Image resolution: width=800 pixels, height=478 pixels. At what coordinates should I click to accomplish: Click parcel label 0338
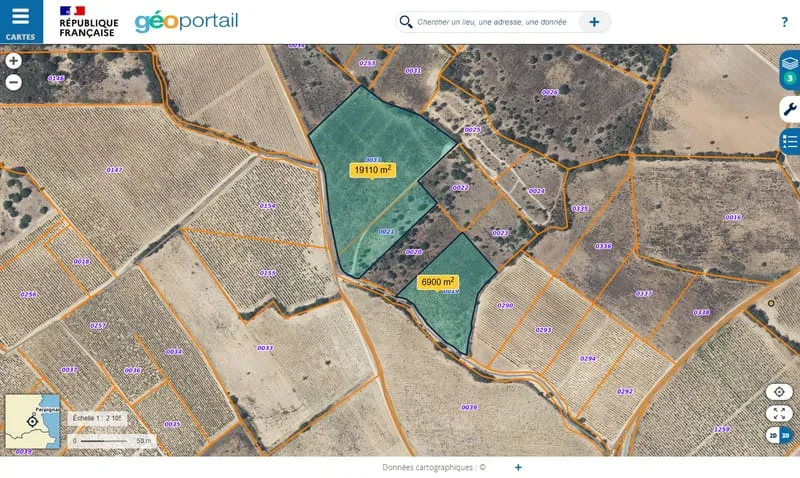coord(702,312)
